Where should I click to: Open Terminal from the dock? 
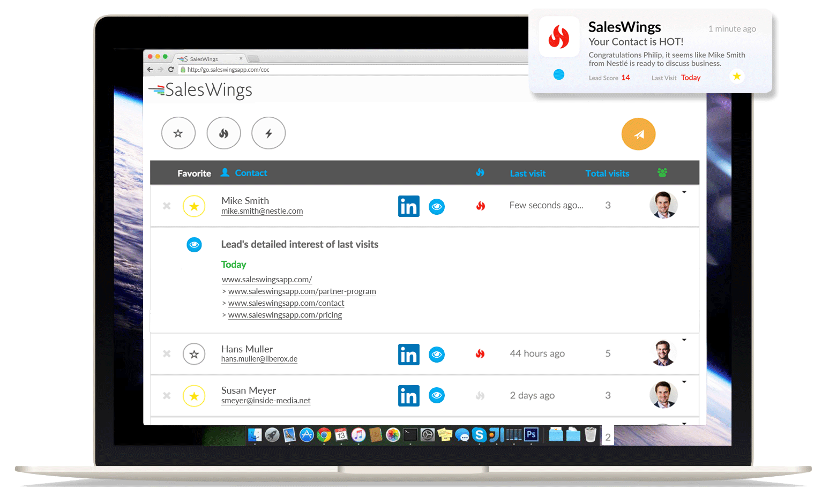[410, 435]
